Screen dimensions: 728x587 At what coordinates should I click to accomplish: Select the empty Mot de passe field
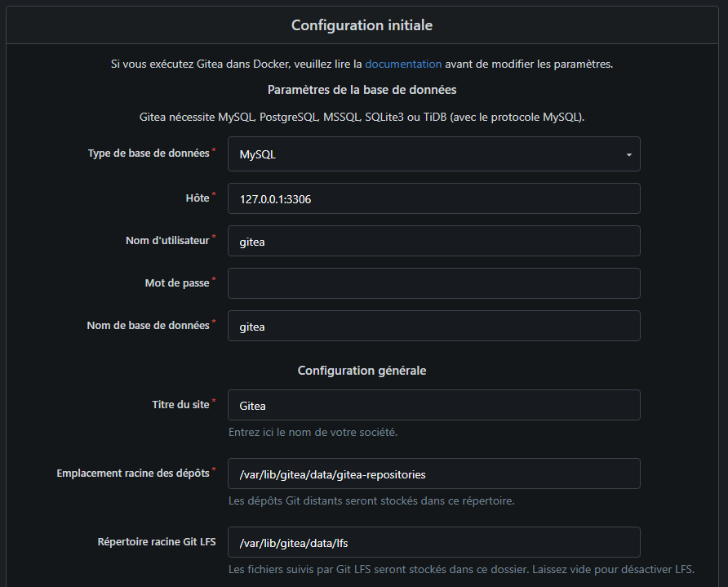tap(433, 283)
